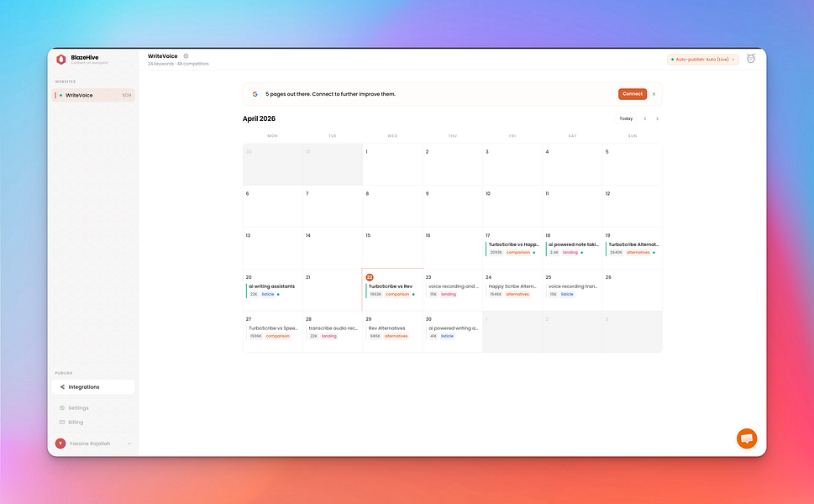This screenshot has width=814, height=504.
Task: Click '24 keywords · 48 competitors' text
Action: (x=178, y=64)
